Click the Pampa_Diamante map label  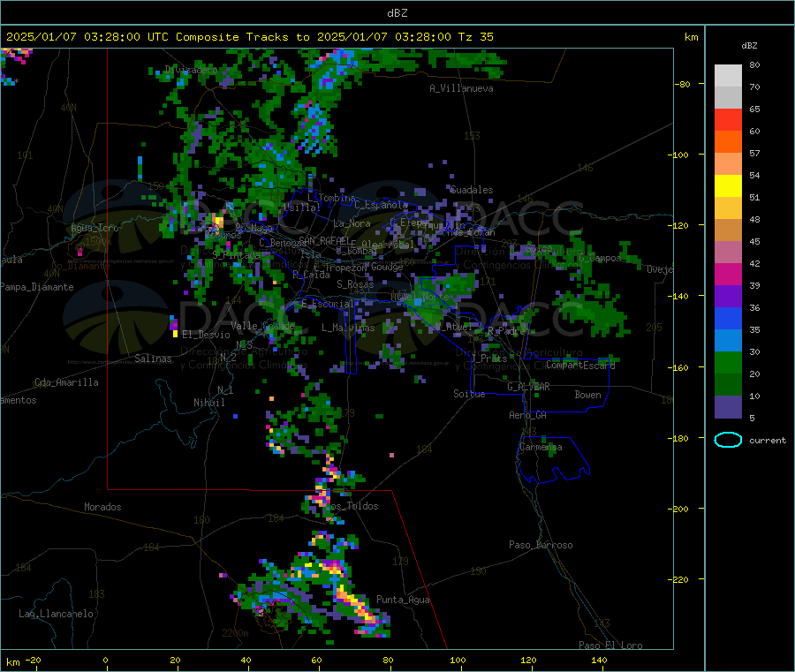[37, 287]
